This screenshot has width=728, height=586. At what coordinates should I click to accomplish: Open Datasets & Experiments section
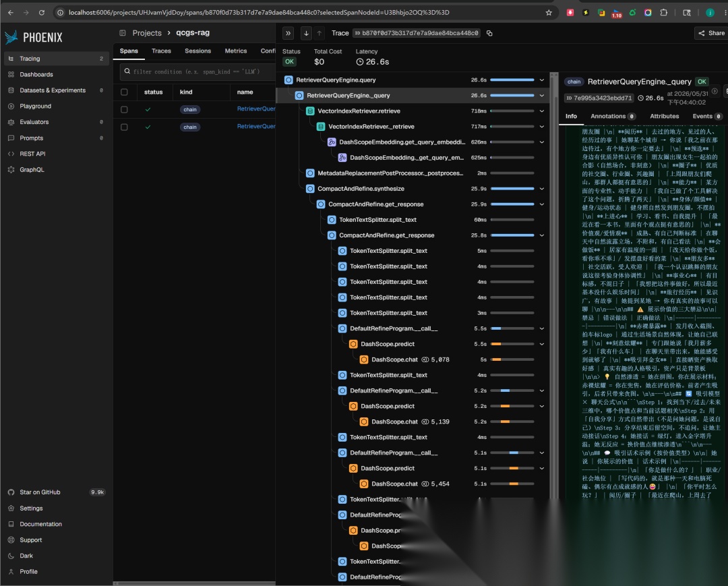(56, 90)
